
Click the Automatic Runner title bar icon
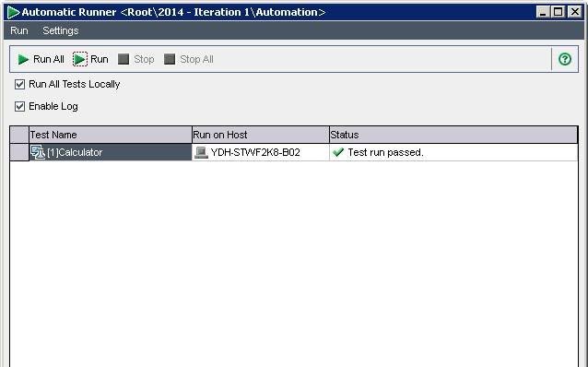(x=13, y=12)
